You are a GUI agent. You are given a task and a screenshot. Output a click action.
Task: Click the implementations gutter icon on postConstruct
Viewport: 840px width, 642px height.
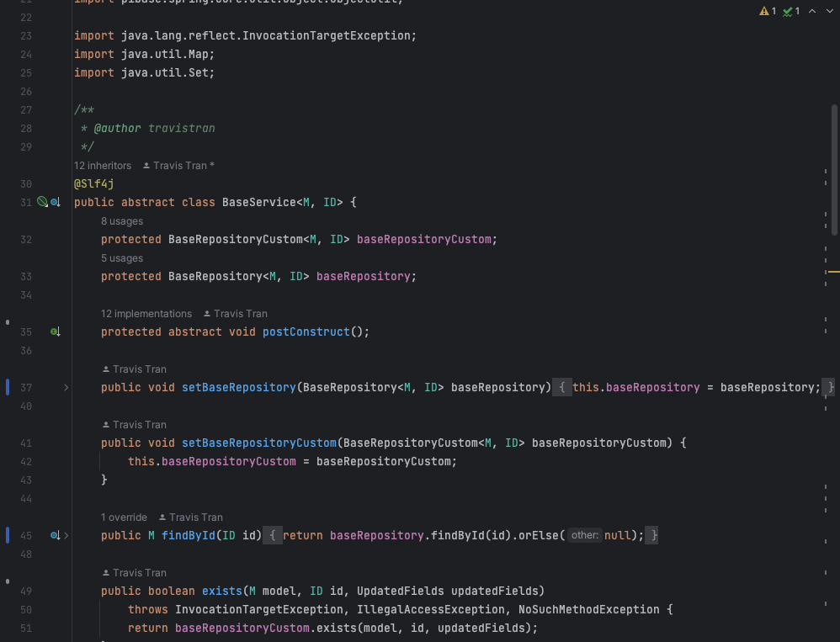pos(56,332)
